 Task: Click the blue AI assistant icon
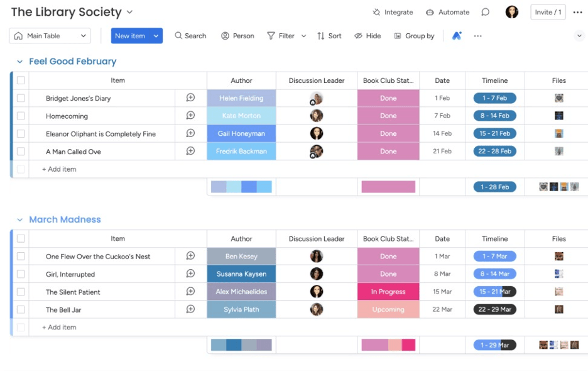pos(457,36)
